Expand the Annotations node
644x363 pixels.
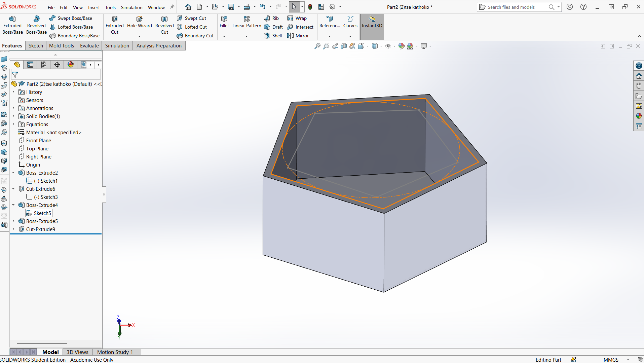13,108
